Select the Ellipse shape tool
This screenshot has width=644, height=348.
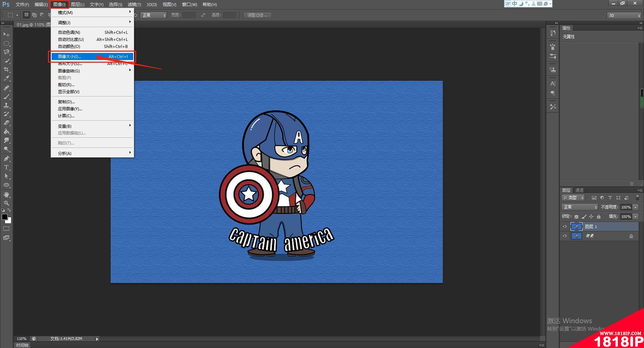(6, 185)
